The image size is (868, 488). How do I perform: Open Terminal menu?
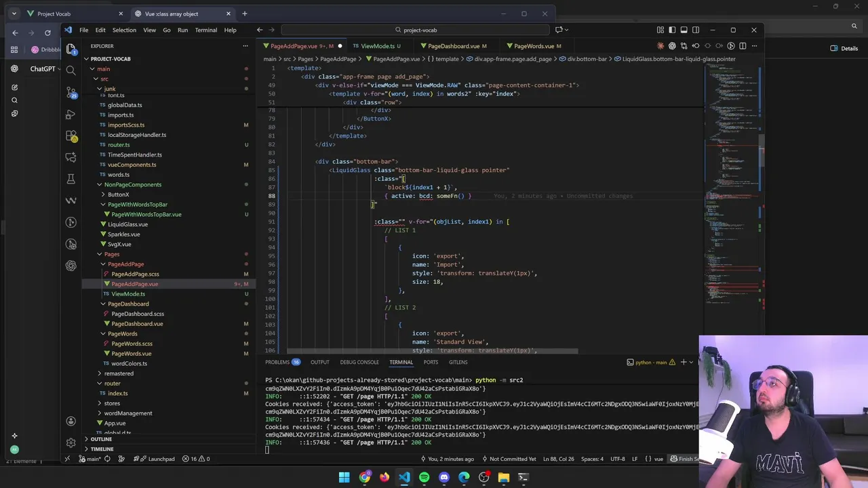(205, 30)
